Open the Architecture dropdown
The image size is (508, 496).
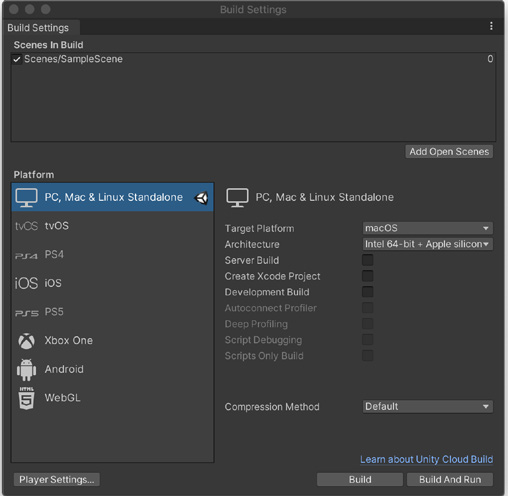pyautogui.click(x=427, y=244)
